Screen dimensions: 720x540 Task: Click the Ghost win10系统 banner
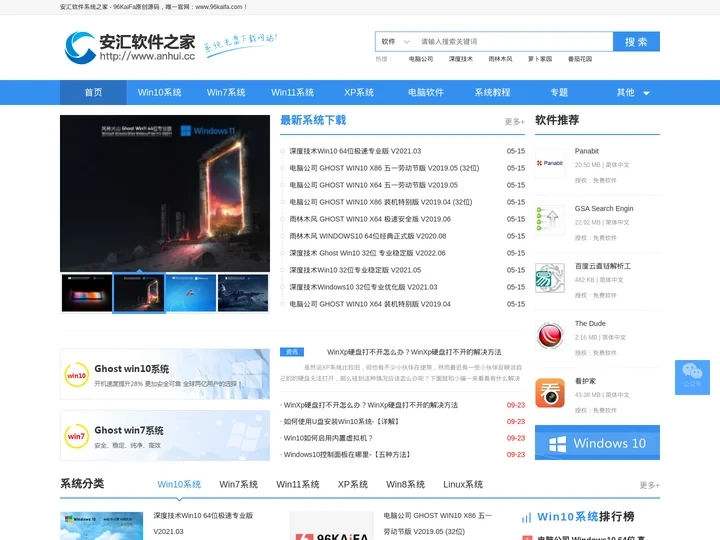point(165,374)
